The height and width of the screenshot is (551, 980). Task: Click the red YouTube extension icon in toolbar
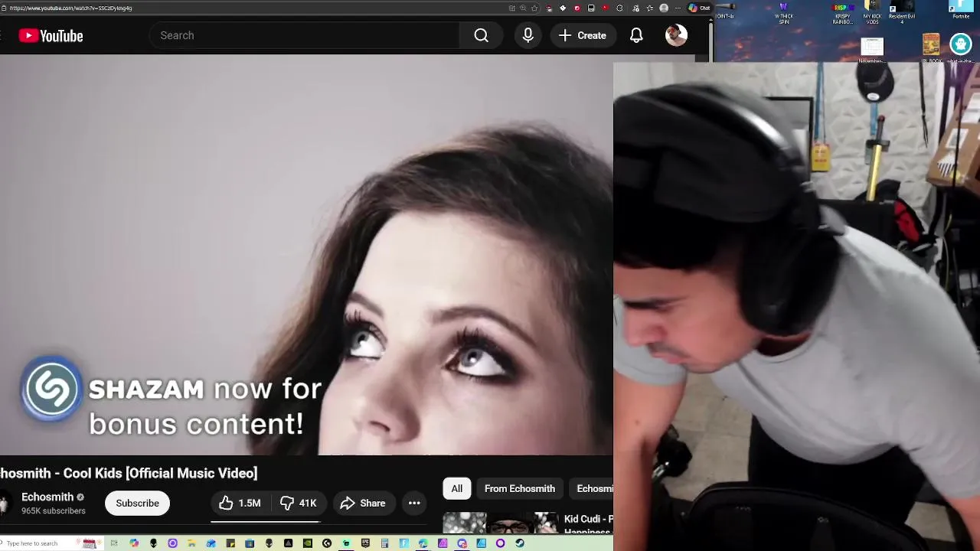click(606, 8)
